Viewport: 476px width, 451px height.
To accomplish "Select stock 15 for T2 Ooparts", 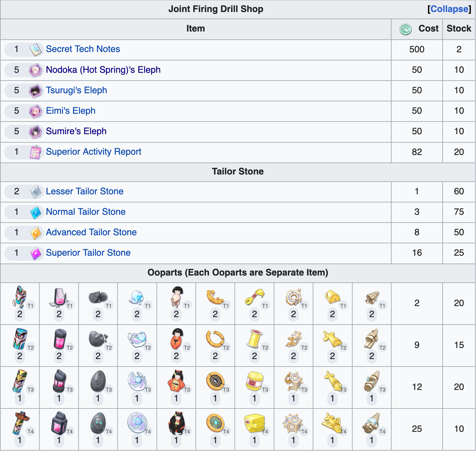I will pyautogui.click(x=459, y=345).
